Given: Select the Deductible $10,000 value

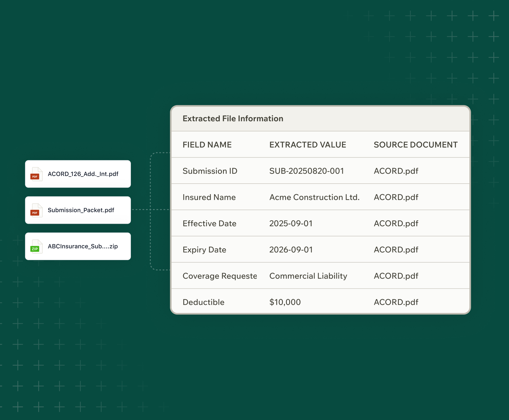Looking at the screenshot, I should coord(285,302).
